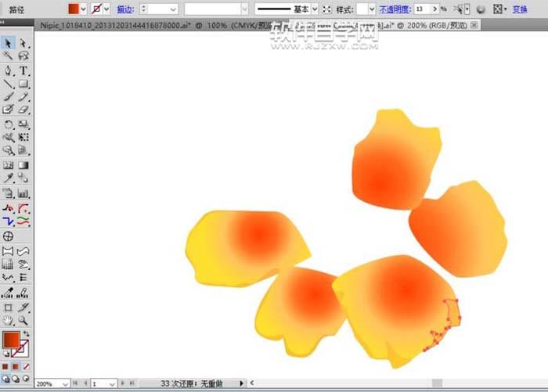Expand the artboard number dropdown

click(112, 384)
